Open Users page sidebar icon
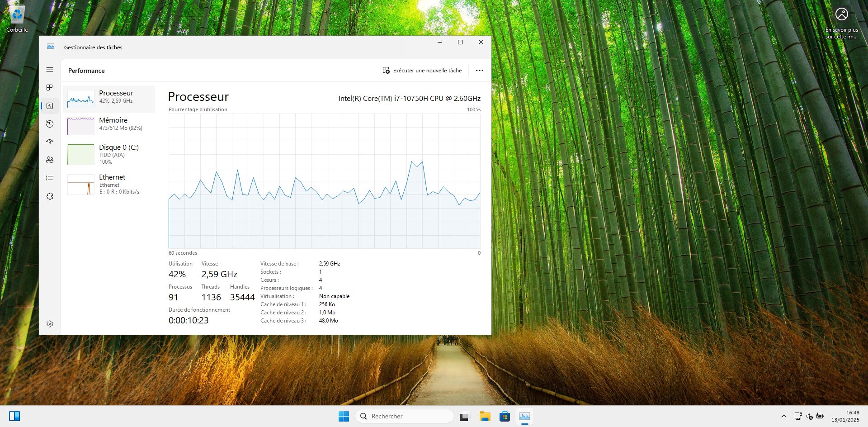This screenshot has height=427, width=868. (x=50, y=160)
